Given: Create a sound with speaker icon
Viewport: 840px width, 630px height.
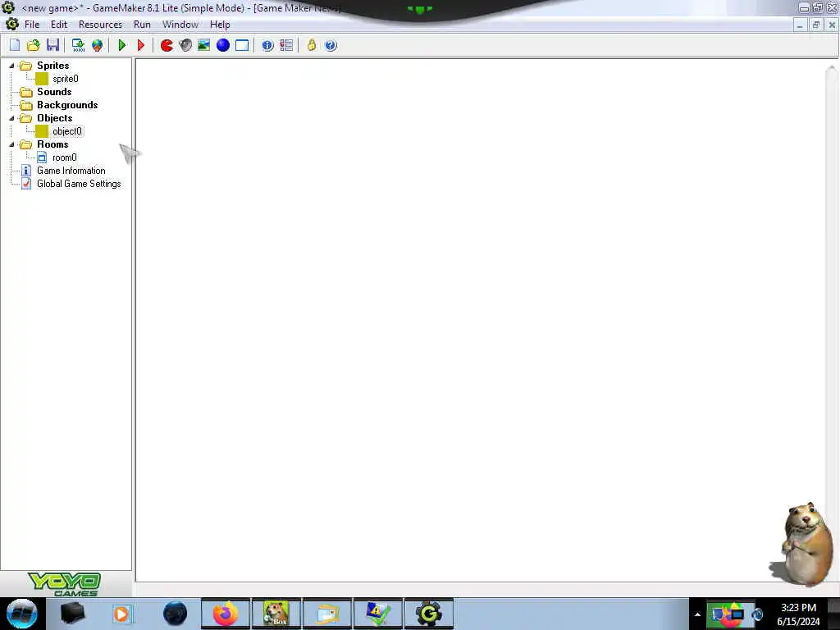Looking at the screenshot, I should [x=185, y=46].
